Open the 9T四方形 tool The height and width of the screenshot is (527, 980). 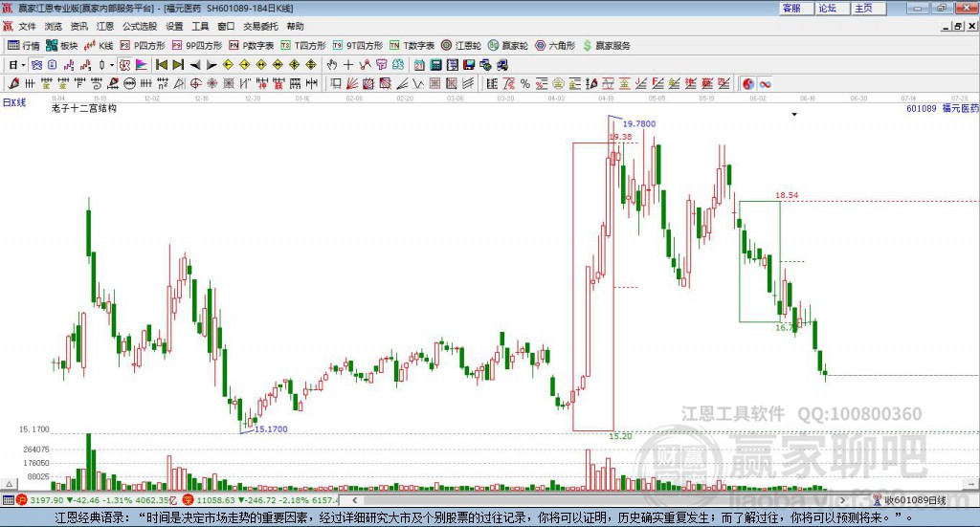(x=358, y=46)
